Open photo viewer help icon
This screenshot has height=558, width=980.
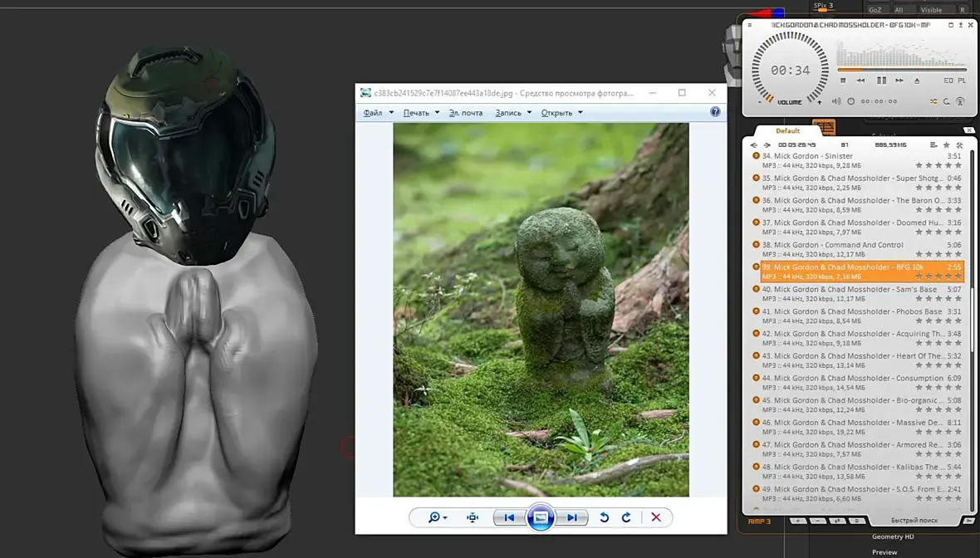[x=715, y=112]
